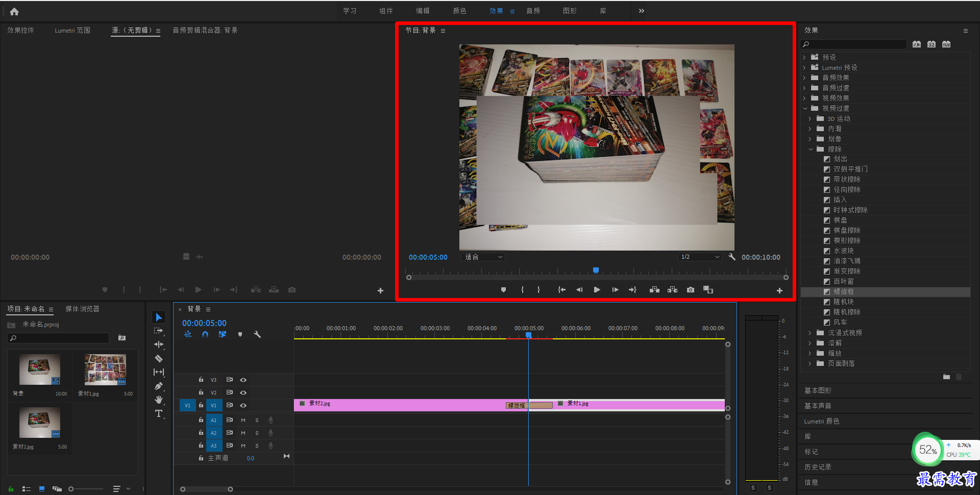Click the timeline playhead at 00:00:05:00
Image resolution: width=980 pixels, height=495 pixels.
529,335
